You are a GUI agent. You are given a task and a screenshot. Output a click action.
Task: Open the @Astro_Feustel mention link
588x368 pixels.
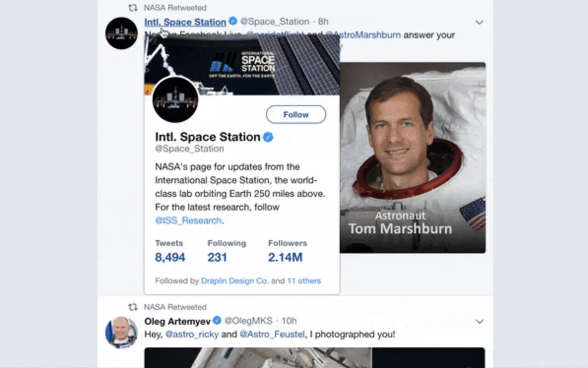272,334
